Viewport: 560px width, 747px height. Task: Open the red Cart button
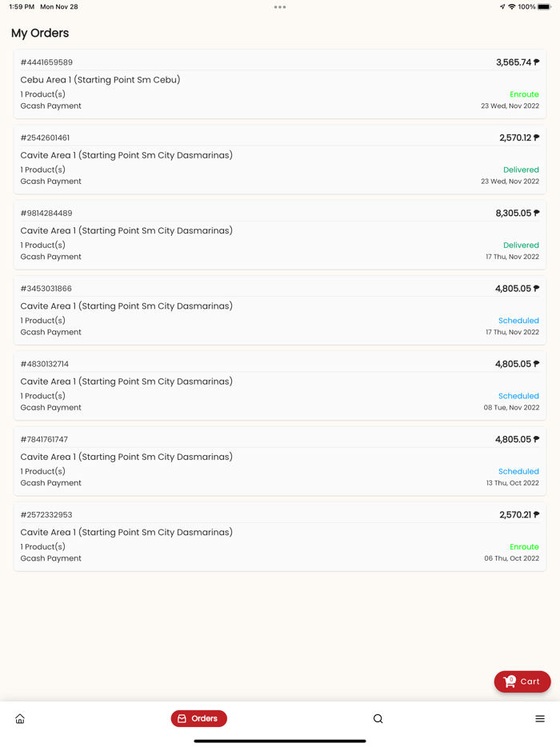tap(522, 681)
